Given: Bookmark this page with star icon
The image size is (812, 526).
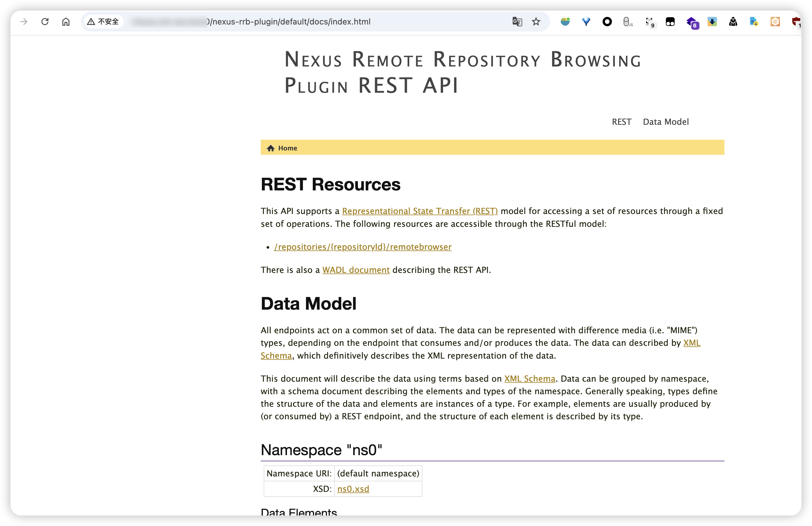Looking at the screenshot, I should coord(536,22).
